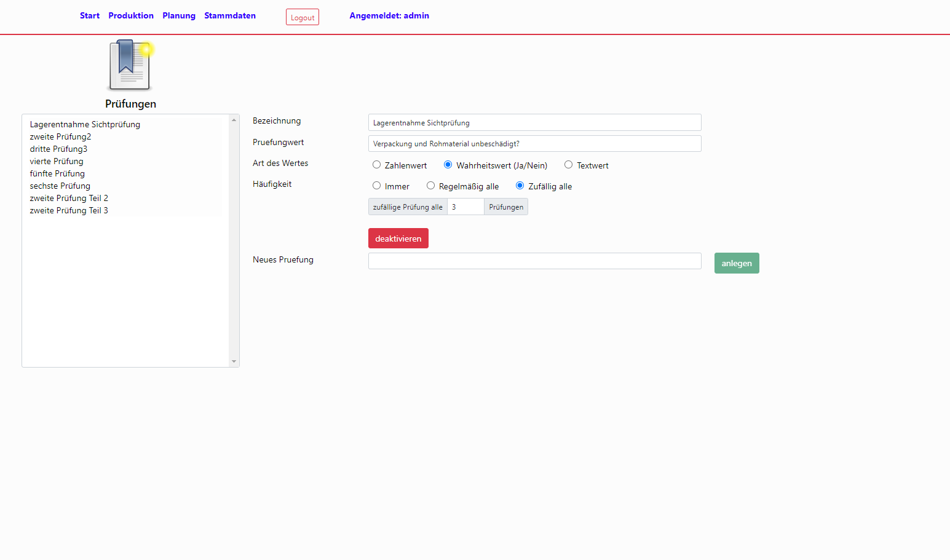The height and width of the screenshot is (560, 950).
Task: Go to the Planung menu
Action: tap(179, 16)
